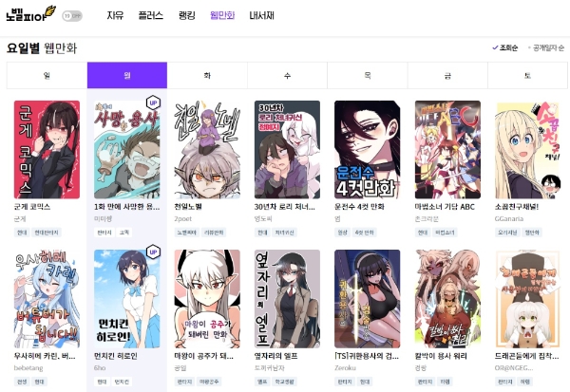Click the 먼치킨 tag under 먼치킨 히로인
Screen dimensions: 570x392
pos(122,382)
